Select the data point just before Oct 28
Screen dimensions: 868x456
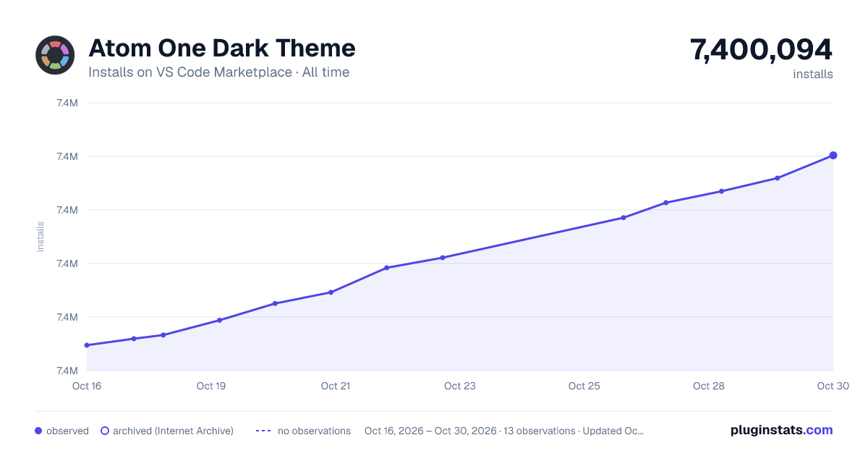point(665,203)
